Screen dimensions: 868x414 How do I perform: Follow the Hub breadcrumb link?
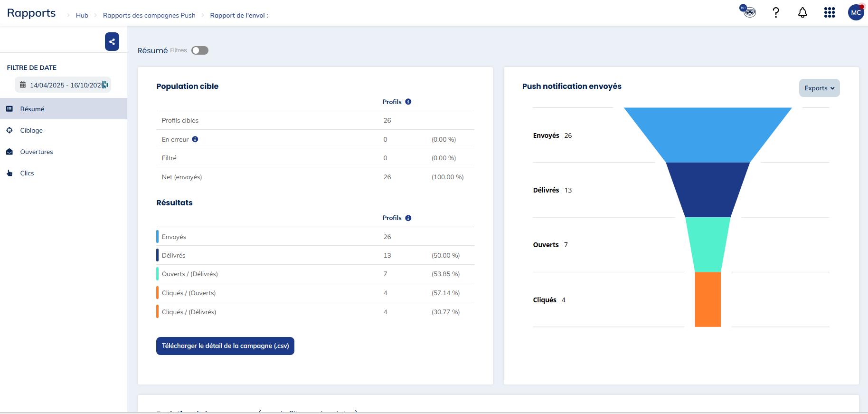click(82, 15)
